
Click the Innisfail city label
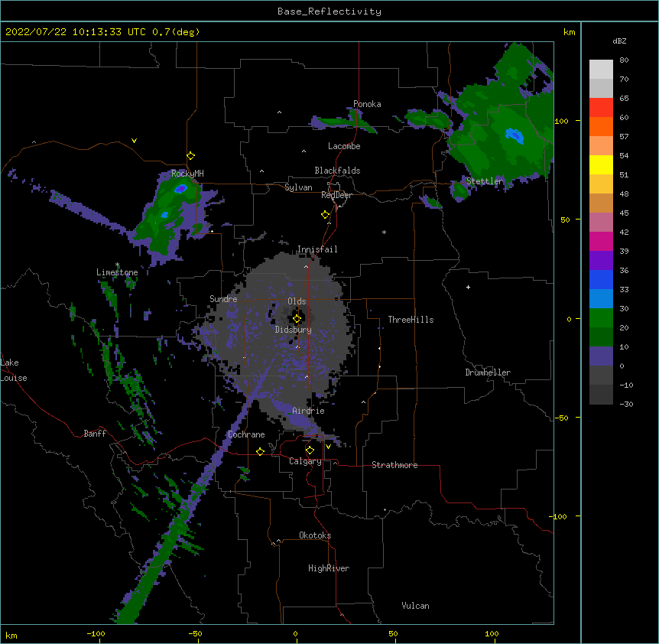tap(317, 249)
